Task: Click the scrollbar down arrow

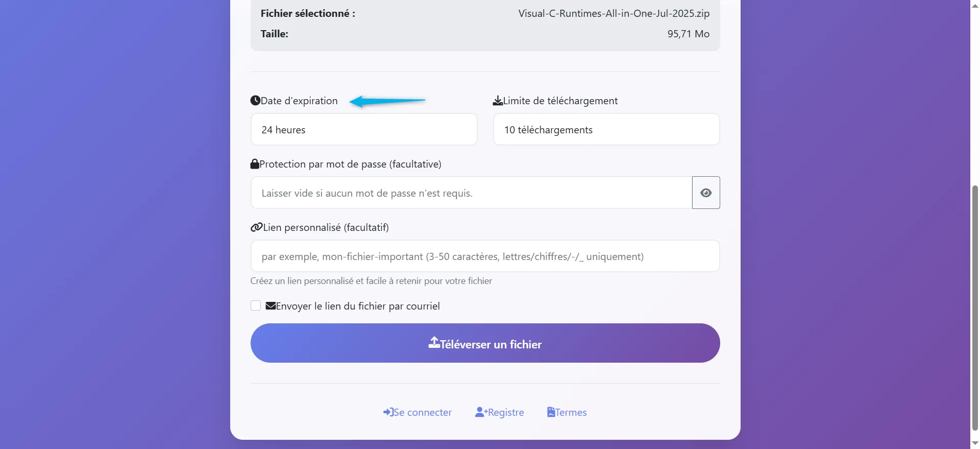Action: click(975, 443)
